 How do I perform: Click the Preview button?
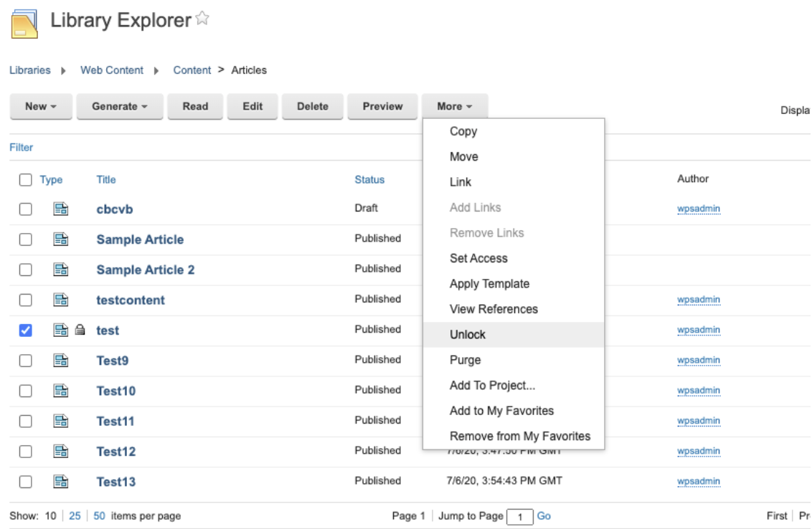pyautogui.click(x=384, y=105)
